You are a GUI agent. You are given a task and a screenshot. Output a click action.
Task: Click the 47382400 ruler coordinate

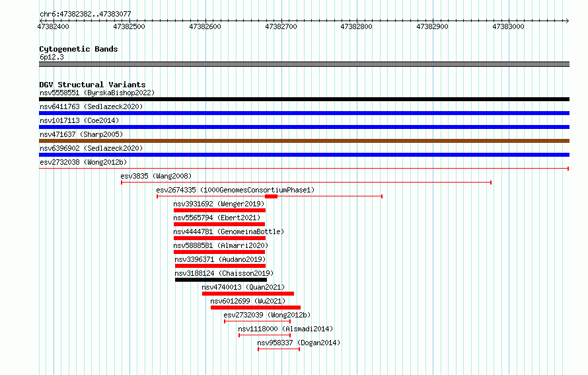point(54,26)
